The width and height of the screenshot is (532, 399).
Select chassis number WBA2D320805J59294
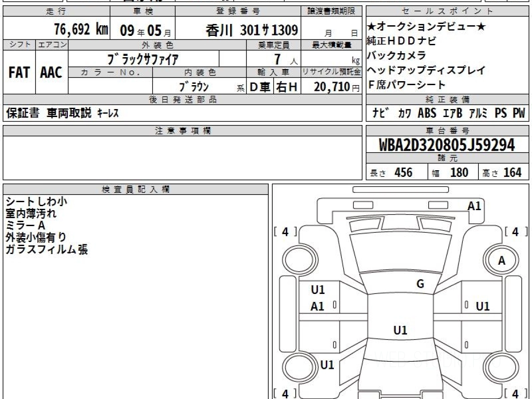tap(447, 145)
